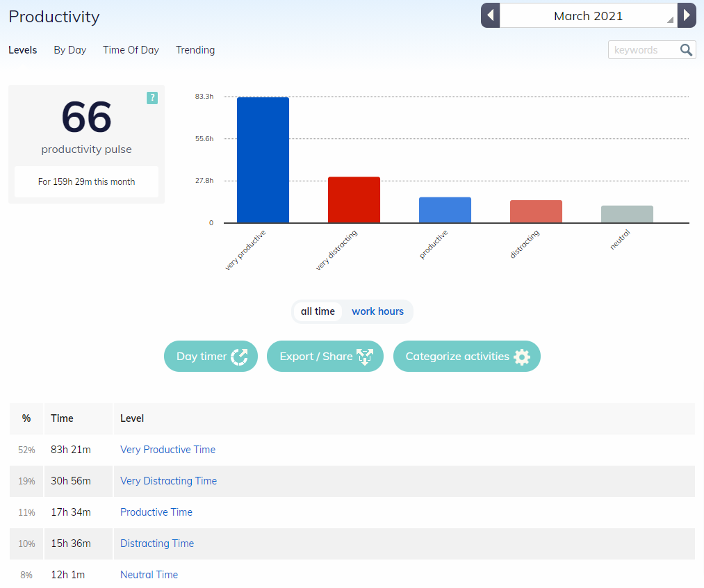Click the very productive dark blue bar
Image resolution: width=704 pixels, height=588 pixels.
[x=263, y=160]
